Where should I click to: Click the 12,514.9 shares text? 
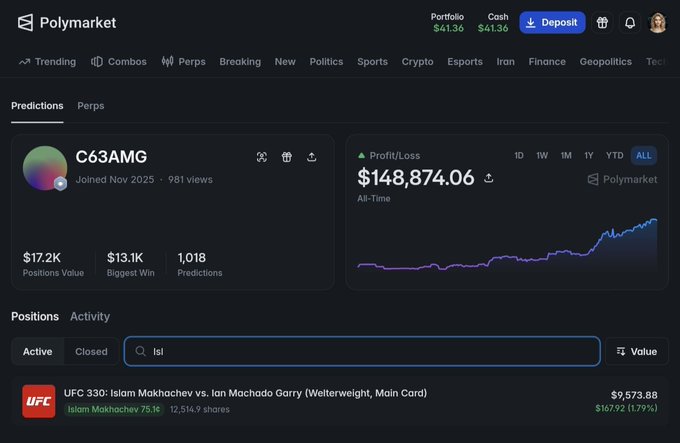200,409
